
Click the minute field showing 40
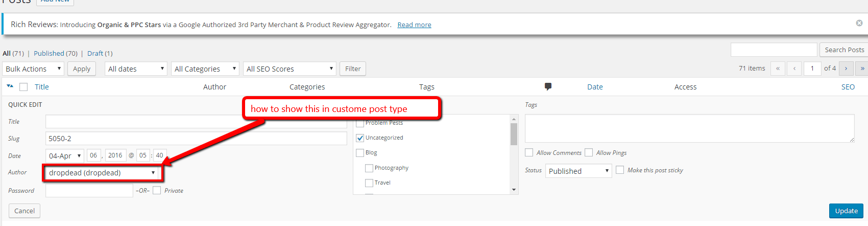click(x=160, y=155)
